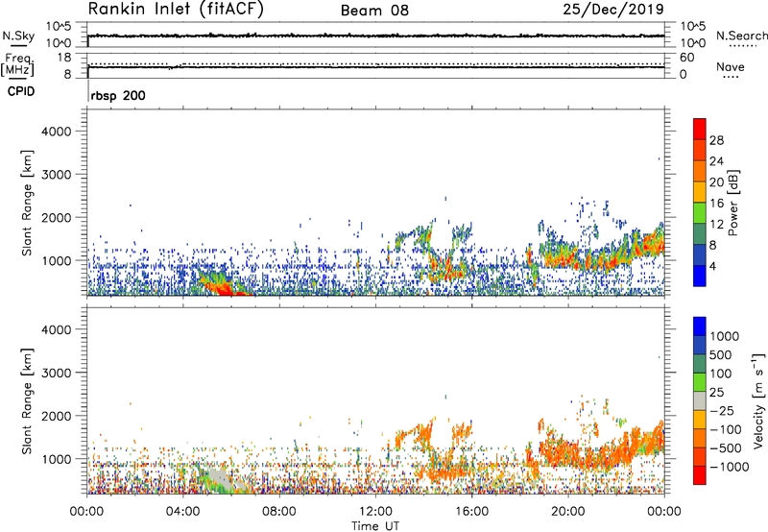
Task: Click the 'Freq. [MHz]' label
Action: pos(17,64)
